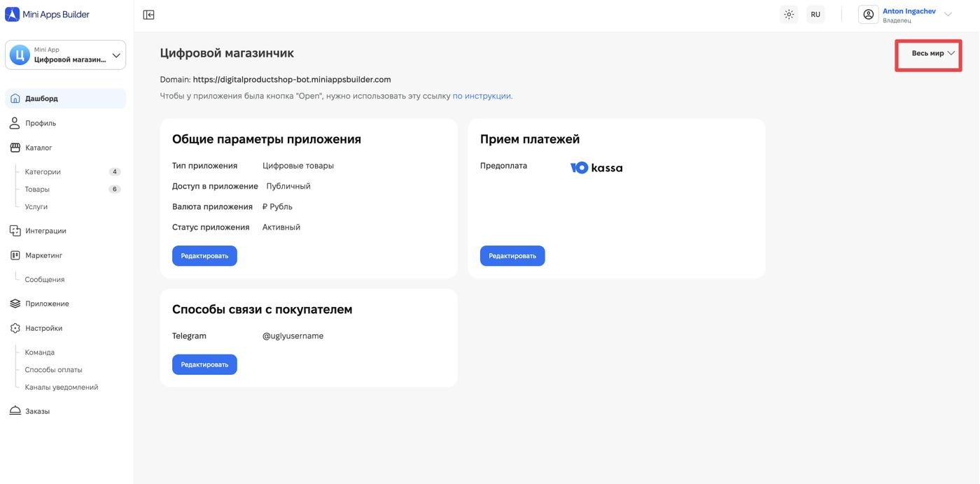
Task: Open Способы оплаты settings item
Action: click(53, 370)
